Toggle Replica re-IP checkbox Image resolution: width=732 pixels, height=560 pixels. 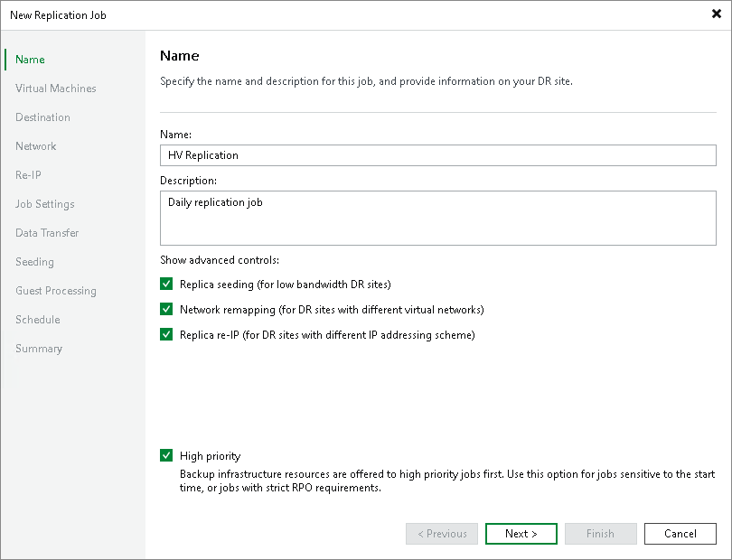[x=166, y=334]
